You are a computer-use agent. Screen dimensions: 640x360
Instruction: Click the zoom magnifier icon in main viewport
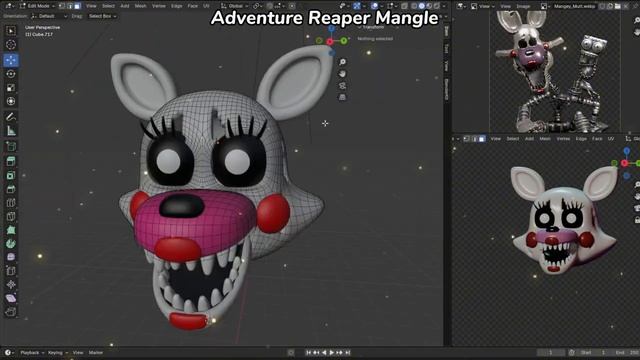342,62
